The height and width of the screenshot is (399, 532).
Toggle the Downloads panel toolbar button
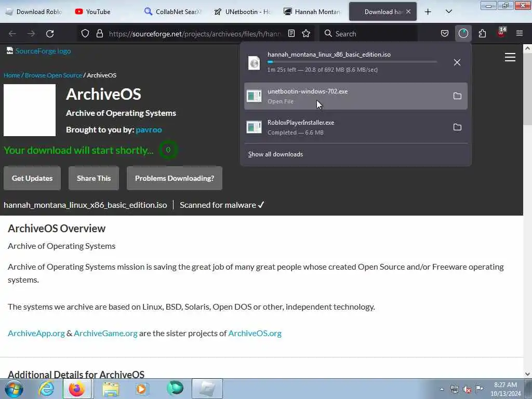[x=463, y=33]
